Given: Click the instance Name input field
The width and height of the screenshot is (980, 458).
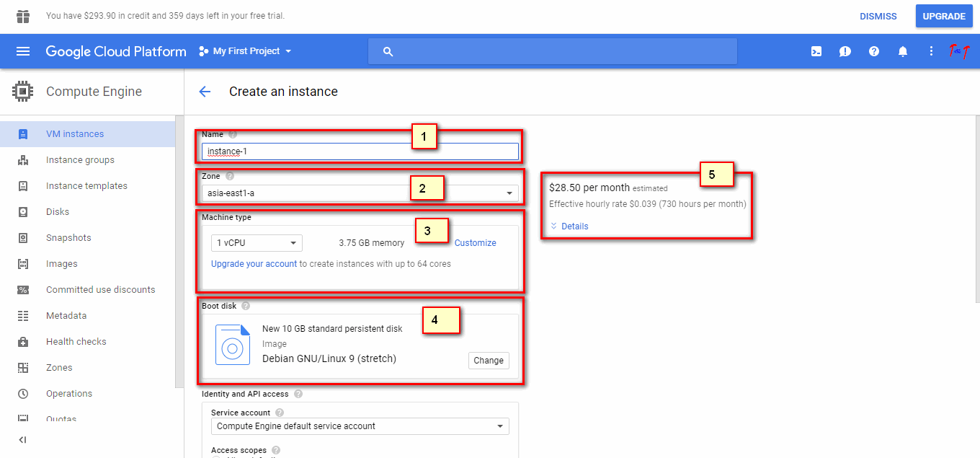Looking at the screenshot, I should tap(360, 151).
